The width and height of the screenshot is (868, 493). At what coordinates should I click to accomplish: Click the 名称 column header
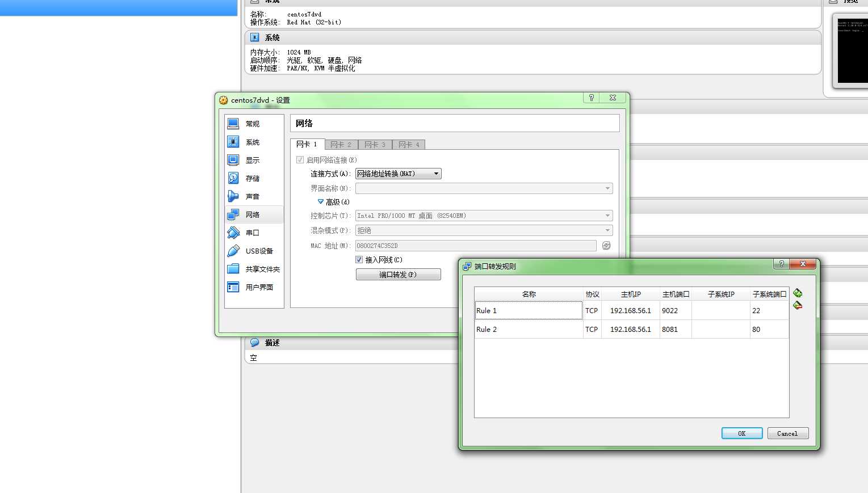529,294
